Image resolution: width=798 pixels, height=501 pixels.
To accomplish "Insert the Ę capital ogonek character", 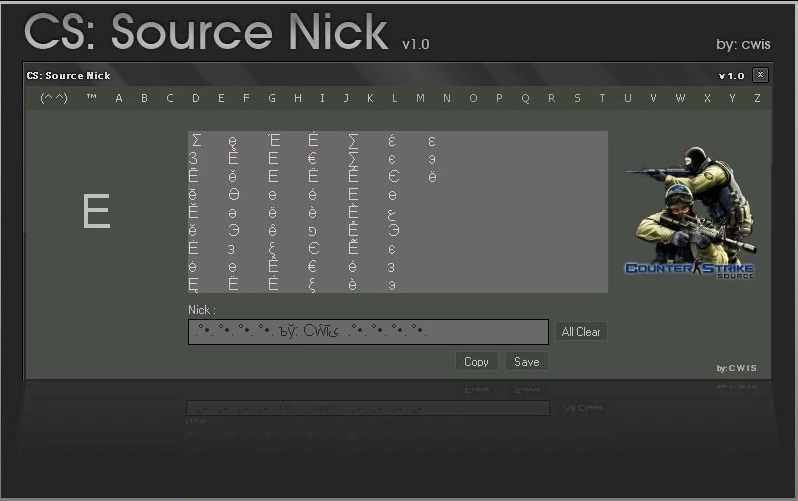I will (x=193, y=285).
